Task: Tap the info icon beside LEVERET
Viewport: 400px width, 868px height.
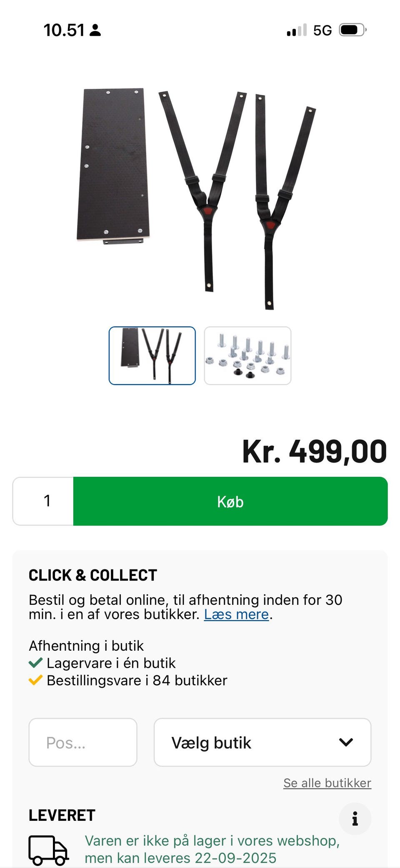Action: pyautogui.click(x=355, y=818)
